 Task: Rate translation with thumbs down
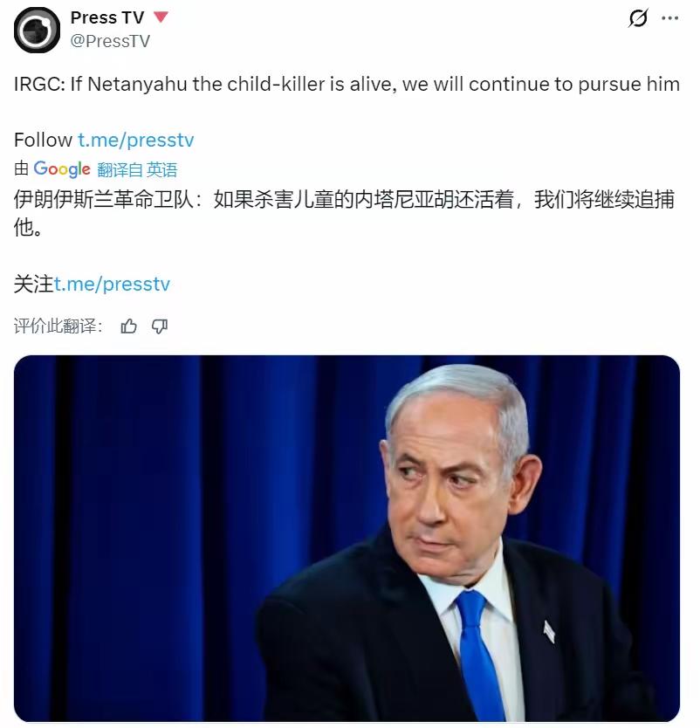[x=160, y=326]
